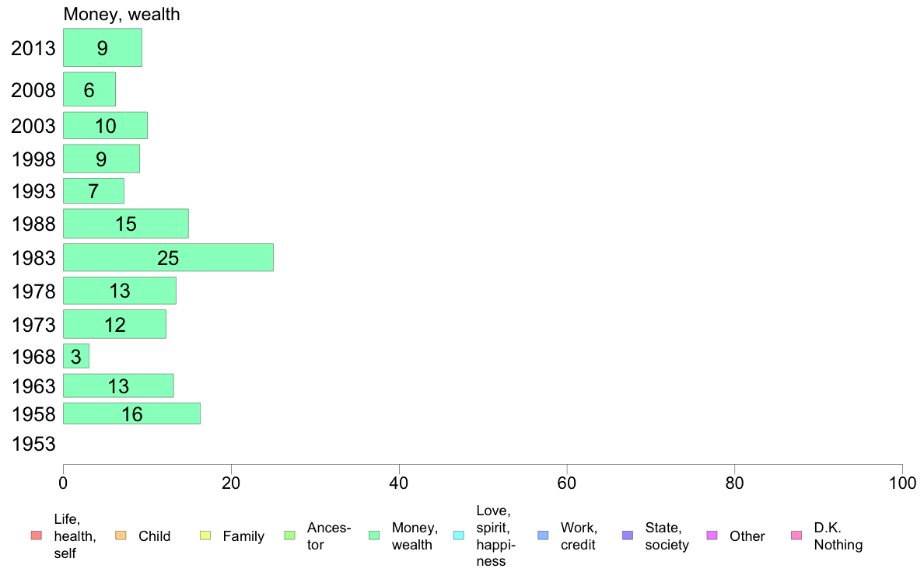Click the Family legend color swatch
This screenshot has height=572, width=924.
point(205,535)
